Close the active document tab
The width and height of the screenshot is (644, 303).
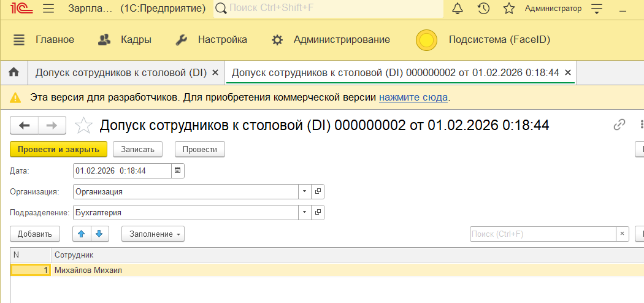(568, 72)
